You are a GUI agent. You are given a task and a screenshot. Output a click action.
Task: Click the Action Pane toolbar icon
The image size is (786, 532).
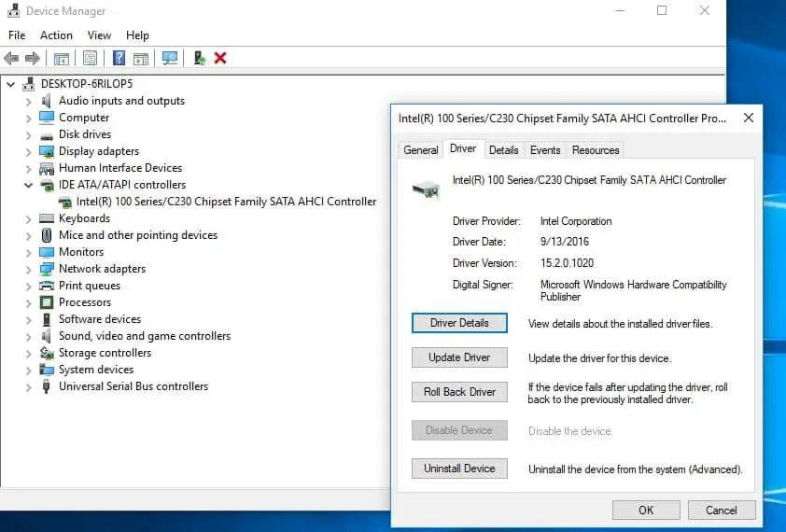(141, 59)
